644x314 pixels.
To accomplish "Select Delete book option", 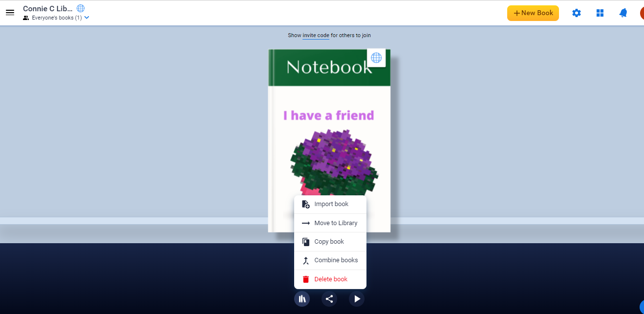I will 330,279.
